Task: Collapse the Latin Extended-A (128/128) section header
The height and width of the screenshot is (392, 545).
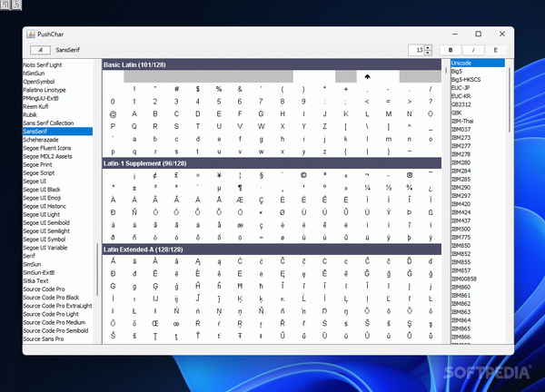Action: tap(272, 250)
